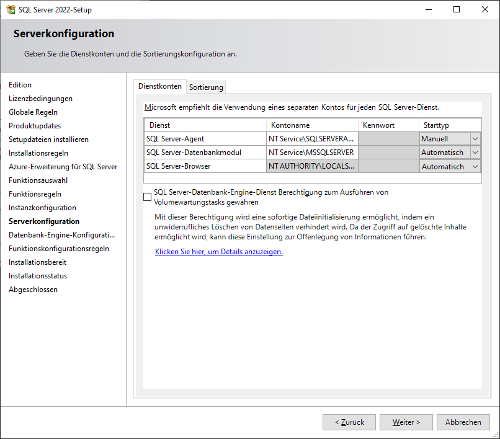Click Setupdateien installieren step in sidebar

48,139
